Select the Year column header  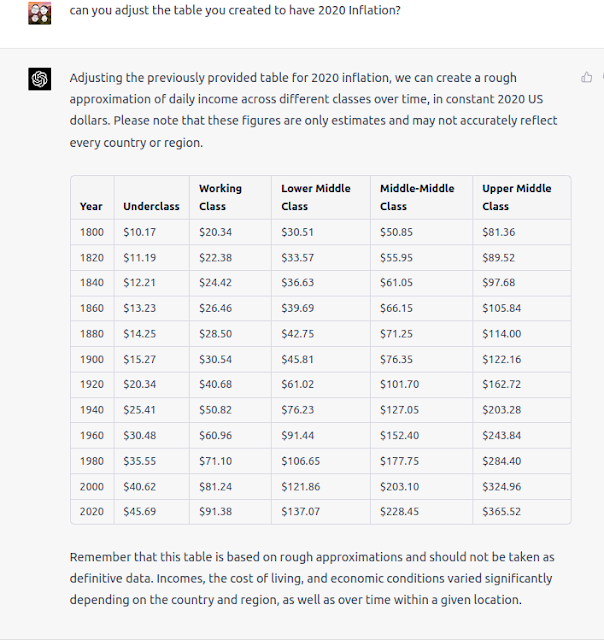tap(91, 206)
